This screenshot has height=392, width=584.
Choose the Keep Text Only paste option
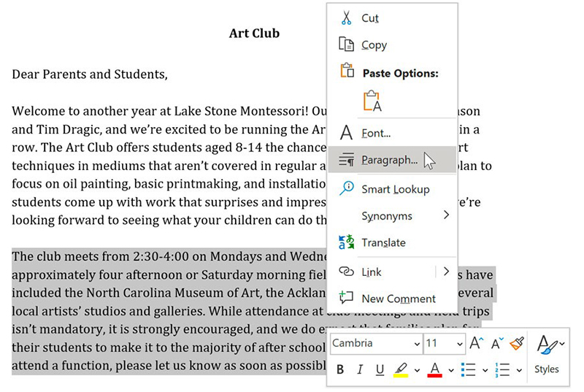[x=372, y=101]
